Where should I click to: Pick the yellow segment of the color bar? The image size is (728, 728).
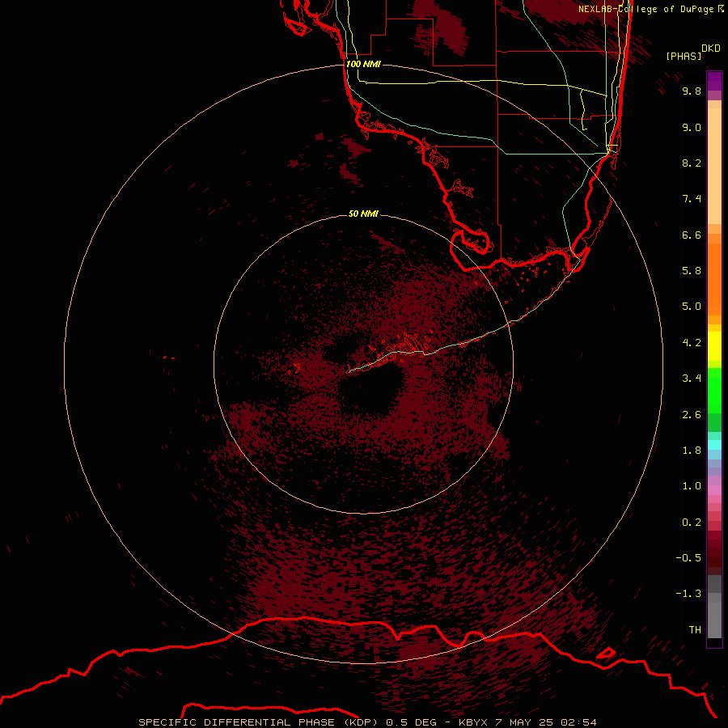pyautogui.click(x=714, y=346)
